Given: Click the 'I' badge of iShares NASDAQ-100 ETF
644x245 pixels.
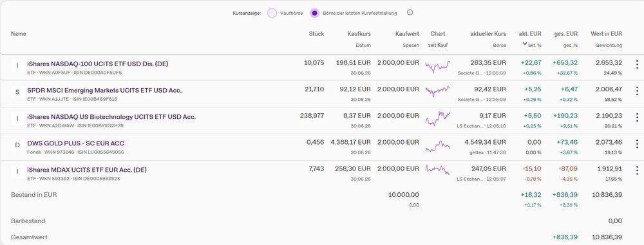Looking at the screenshot, I should [x=17, y=66].
